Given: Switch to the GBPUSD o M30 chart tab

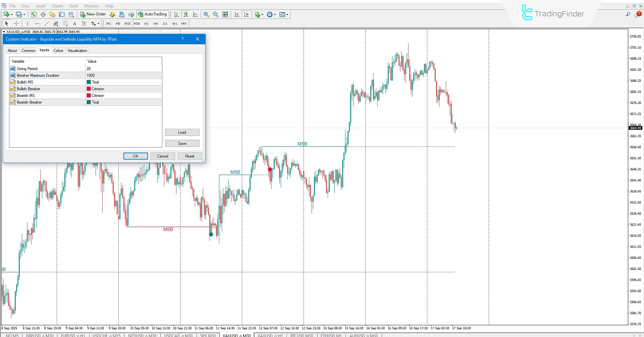Looking at the screenshot, I should tap(39, 335).
